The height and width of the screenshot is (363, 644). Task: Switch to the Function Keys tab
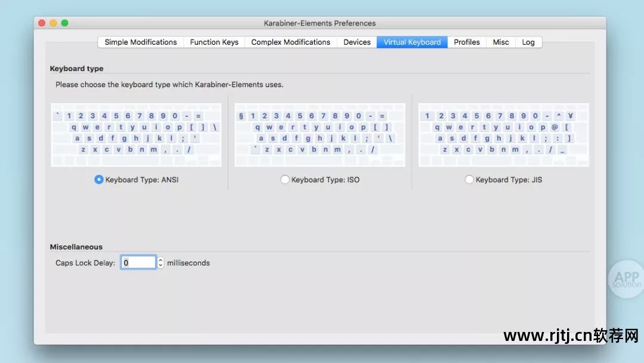click(214, 42)
